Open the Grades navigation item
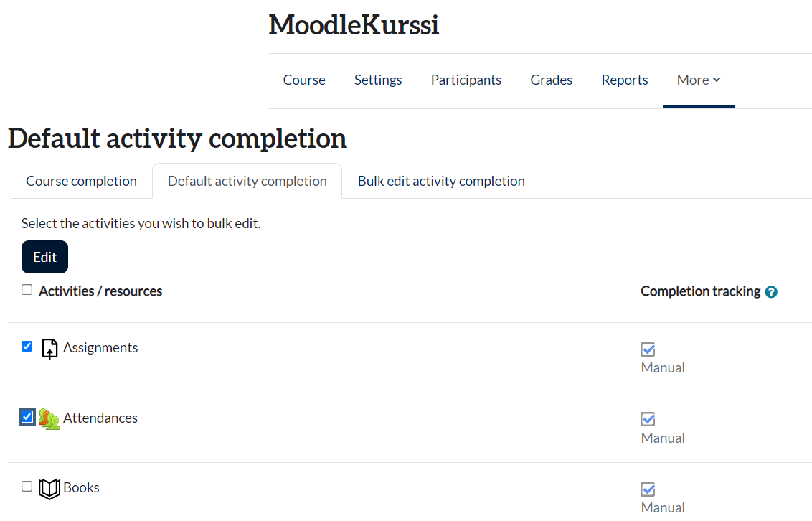Image resolution: width=812 pixels, height=521 pixels. click(x=552, y=80)
